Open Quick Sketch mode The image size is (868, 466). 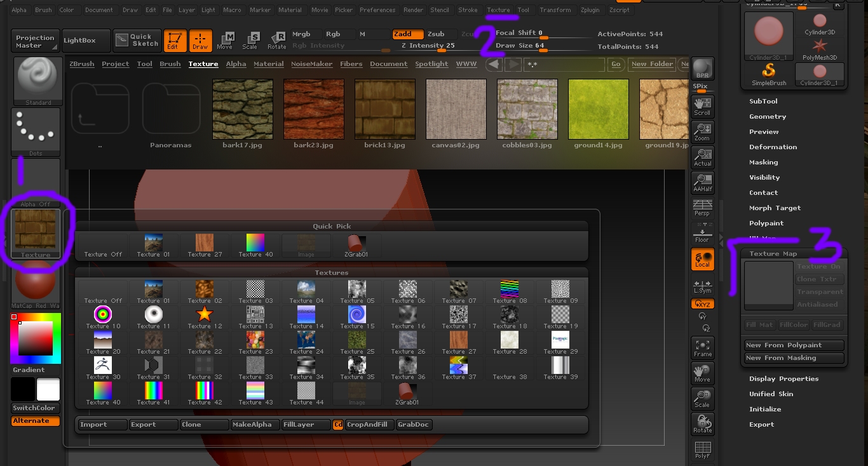(x=137, y=40)
